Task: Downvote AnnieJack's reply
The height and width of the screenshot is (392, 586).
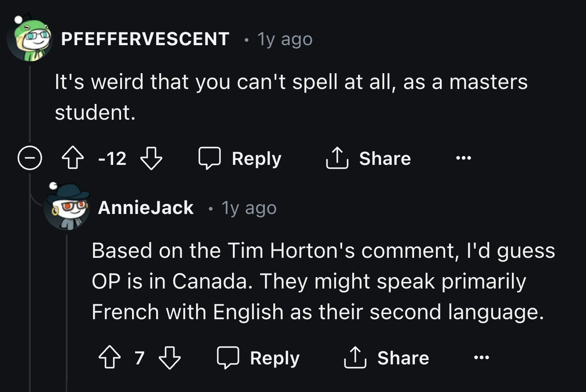Action: point(169,358)
